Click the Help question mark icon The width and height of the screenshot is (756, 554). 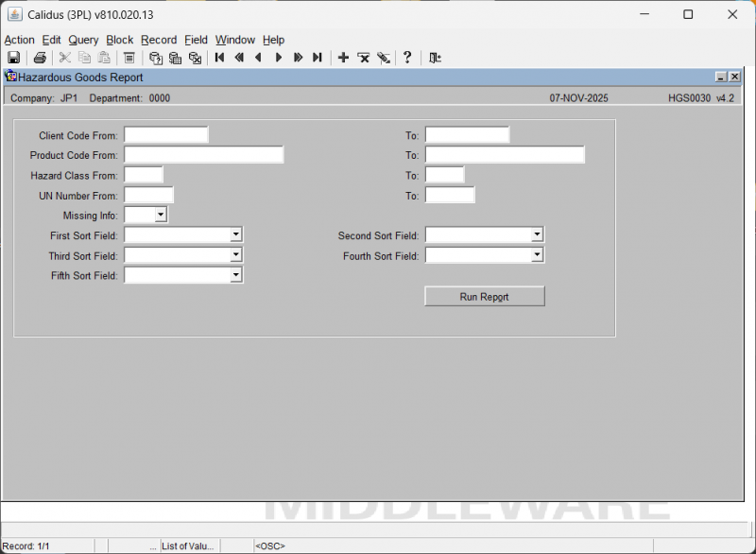407,58
